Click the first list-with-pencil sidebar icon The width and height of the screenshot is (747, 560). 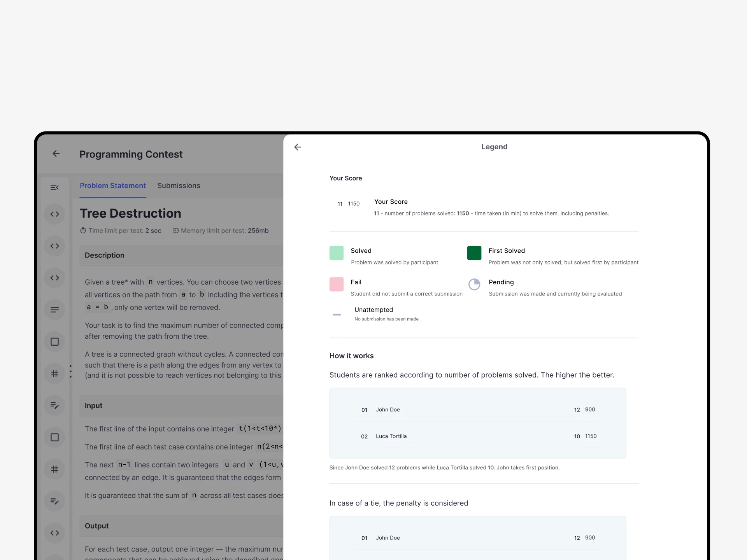pyautogui.click(x=54, y=405)
